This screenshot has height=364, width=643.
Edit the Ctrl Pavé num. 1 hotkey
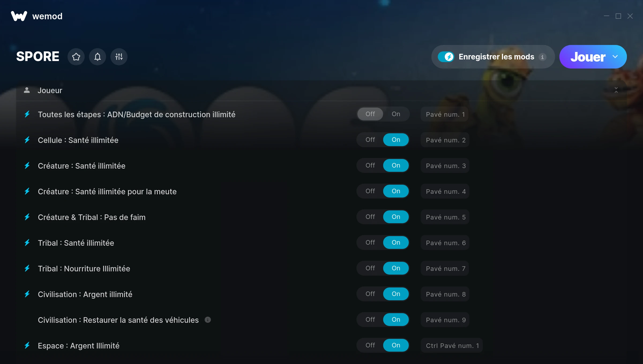pos(452,346)
